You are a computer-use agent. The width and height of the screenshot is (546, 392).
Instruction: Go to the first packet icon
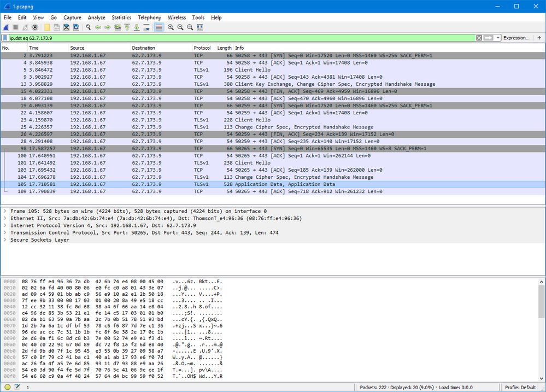pos(127,27)
